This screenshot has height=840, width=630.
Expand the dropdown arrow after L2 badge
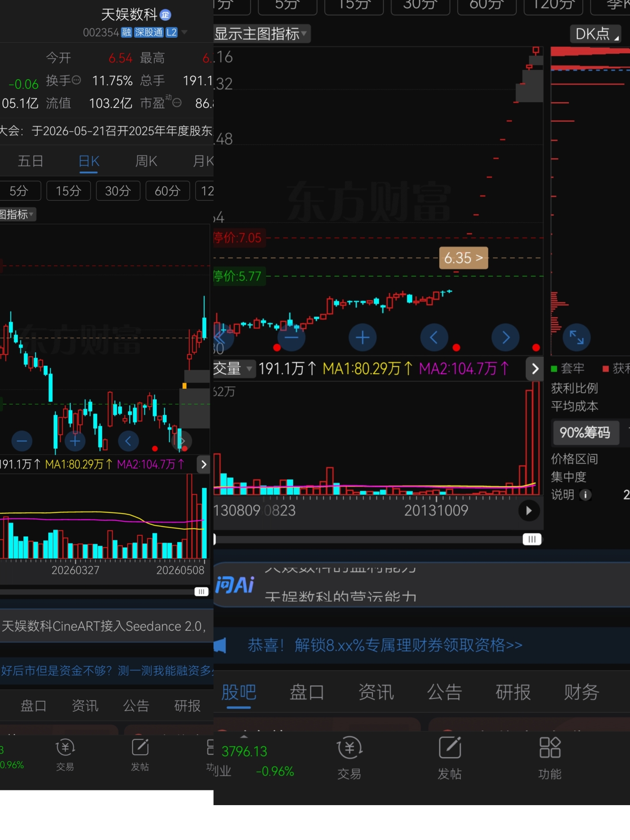[184, 32]
